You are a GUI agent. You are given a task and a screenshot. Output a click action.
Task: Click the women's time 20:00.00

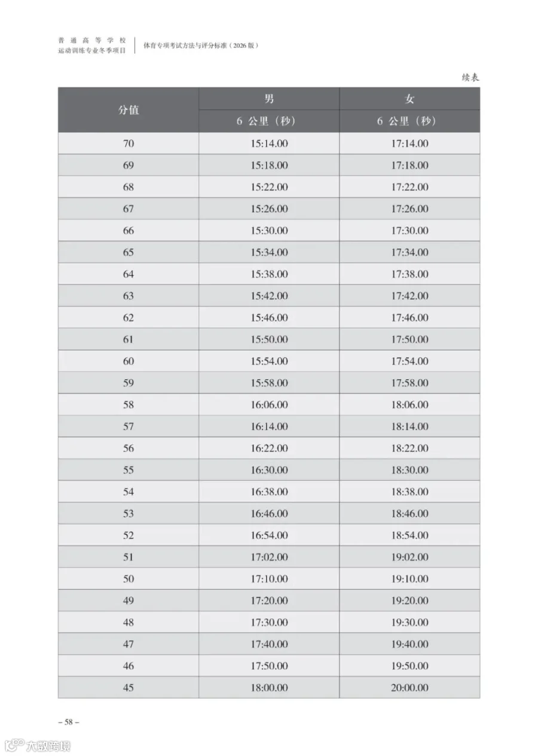(409, 688)
